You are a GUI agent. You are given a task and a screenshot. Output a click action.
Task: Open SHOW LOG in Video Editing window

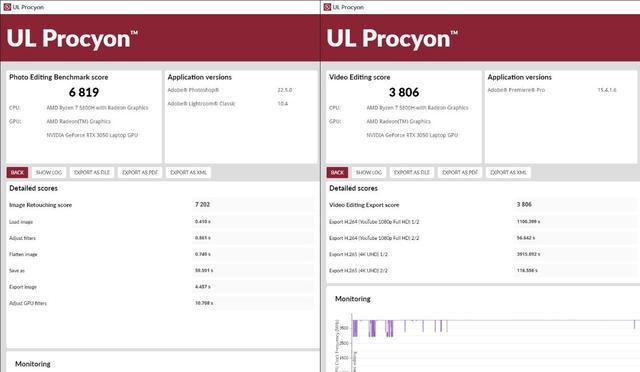pyautogui.click(x=369, y=172)
